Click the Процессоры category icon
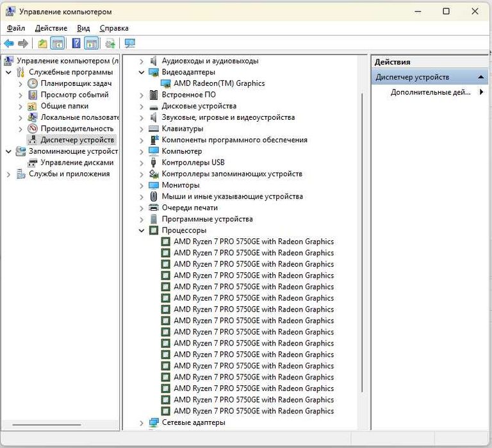Viewport: 492px width, 448px height. coord(154,231)
